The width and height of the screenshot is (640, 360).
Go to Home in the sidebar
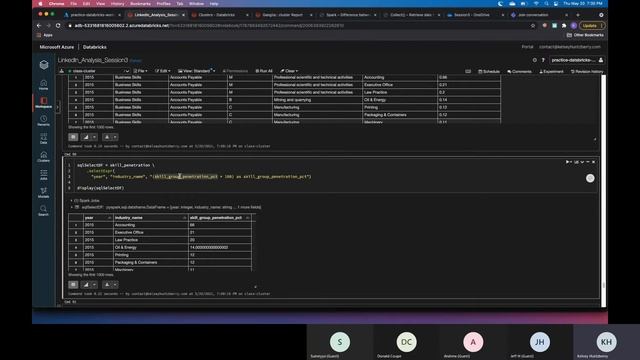pyautogui.click(x=44, y=85)
